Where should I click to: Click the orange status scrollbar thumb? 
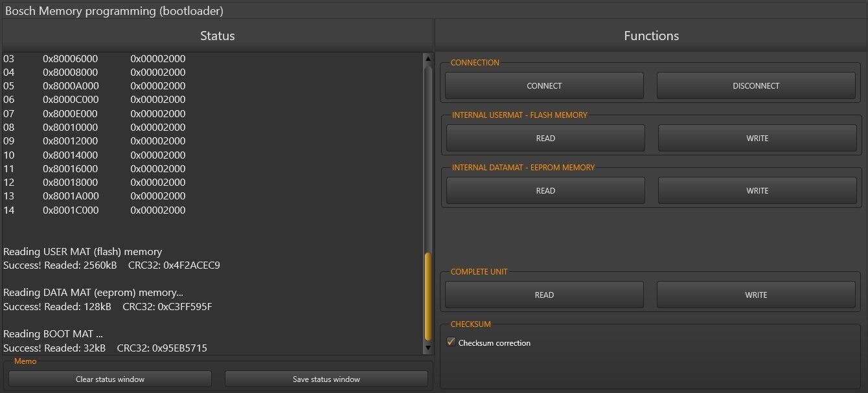pos(428,297)
